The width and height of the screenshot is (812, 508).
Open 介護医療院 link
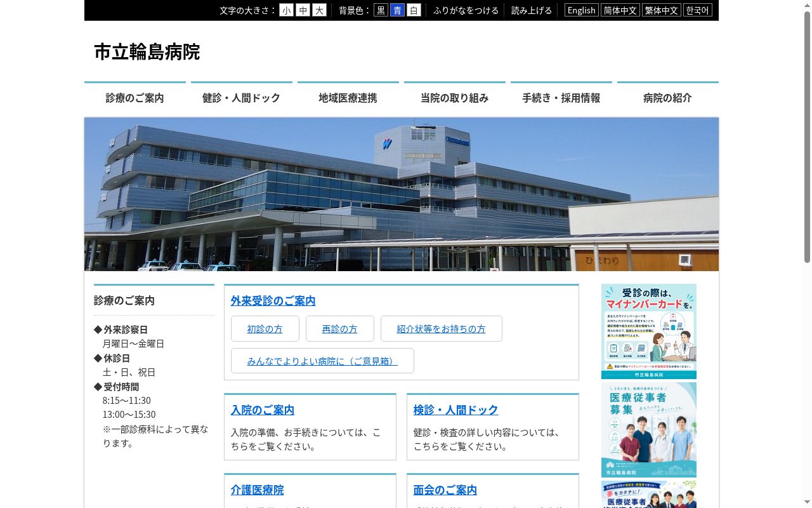point(258,490)
